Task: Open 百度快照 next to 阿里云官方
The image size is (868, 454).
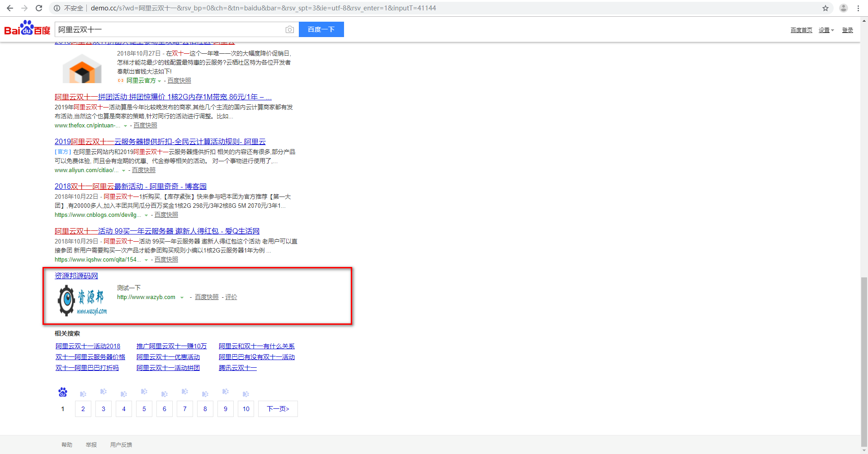Action: click(x=179, y=81)
